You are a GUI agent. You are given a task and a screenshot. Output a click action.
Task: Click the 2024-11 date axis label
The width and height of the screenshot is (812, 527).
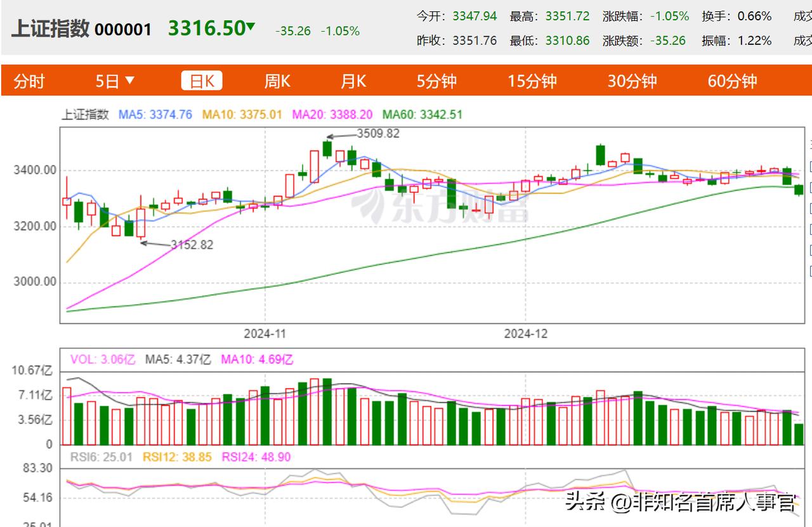tap(265, 333)
